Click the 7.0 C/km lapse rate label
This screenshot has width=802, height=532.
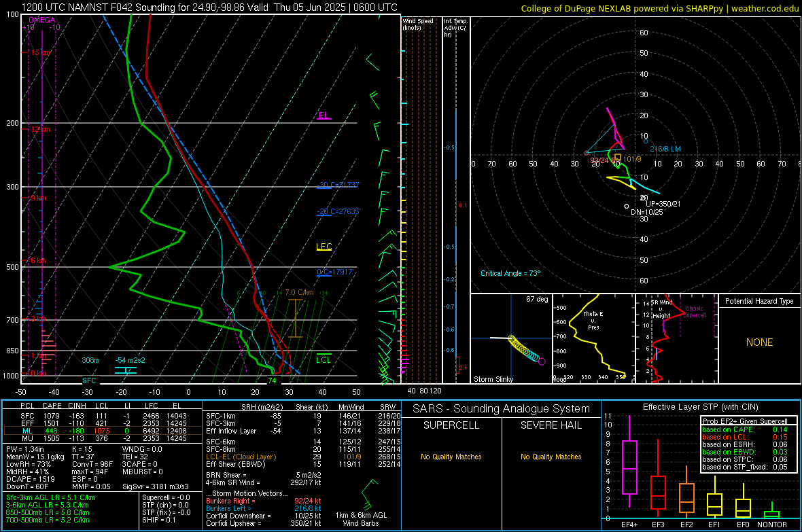tap(299, 293)
